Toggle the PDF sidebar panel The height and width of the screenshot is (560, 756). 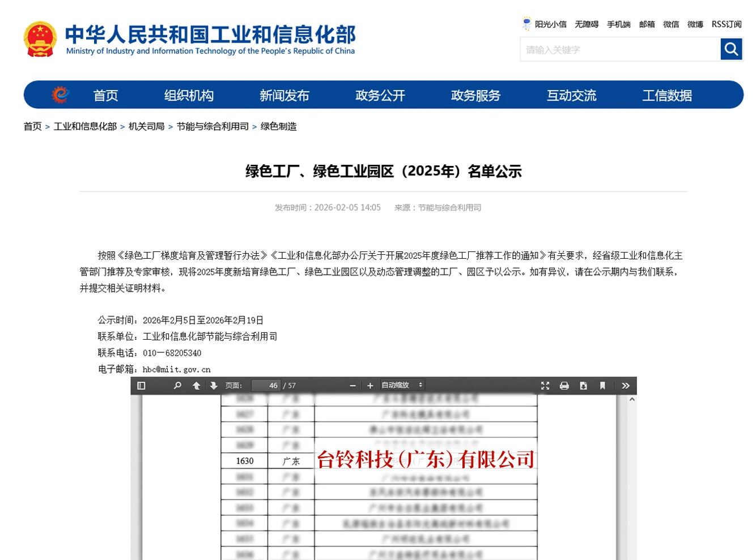tap(141, 385)
